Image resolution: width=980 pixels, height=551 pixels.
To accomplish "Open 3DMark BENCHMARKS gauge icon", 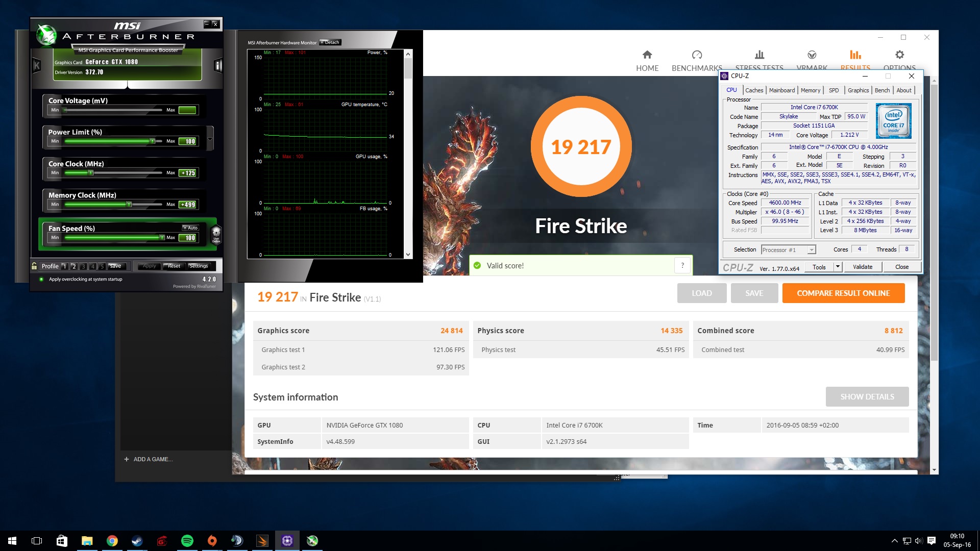I will pos(697,55).
